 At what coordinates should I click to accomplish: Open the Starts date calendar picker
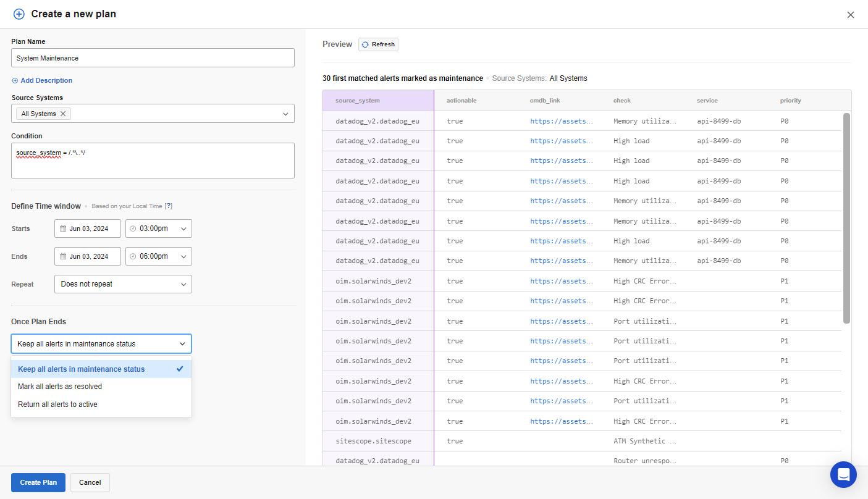[x=88, y=229]
